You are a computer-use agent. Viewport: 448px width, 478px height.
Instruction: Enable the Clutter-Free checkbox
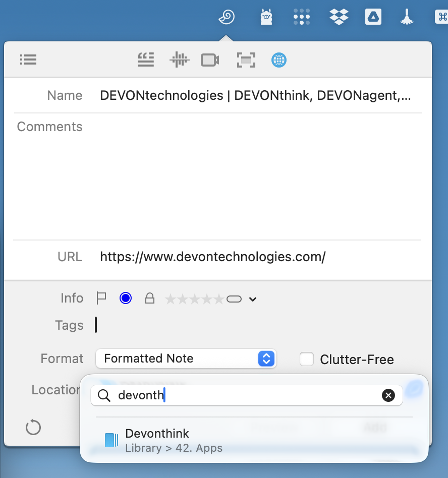pos(307,359)
